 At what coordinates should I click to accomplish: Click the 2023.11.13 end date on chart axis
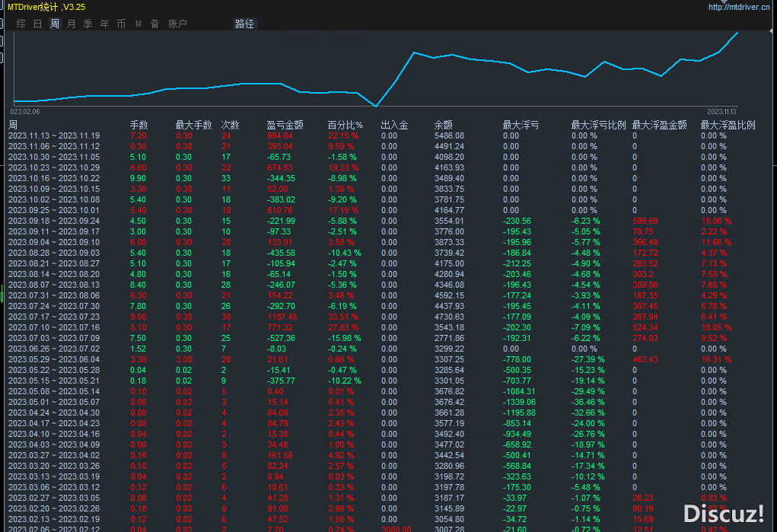(x=722, y=111)
